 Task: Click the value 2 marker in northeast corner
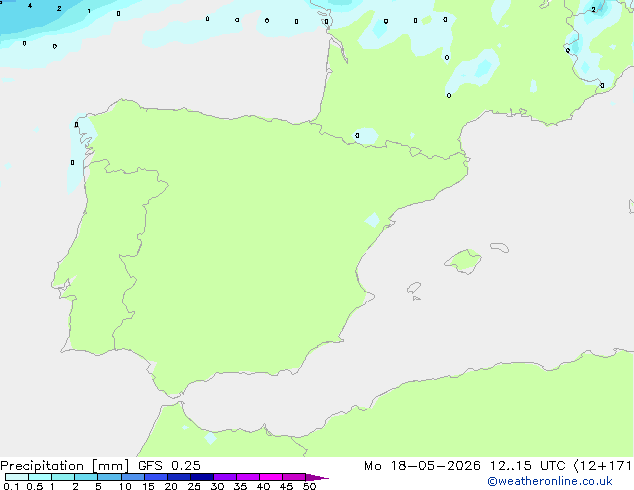[593, 9]
